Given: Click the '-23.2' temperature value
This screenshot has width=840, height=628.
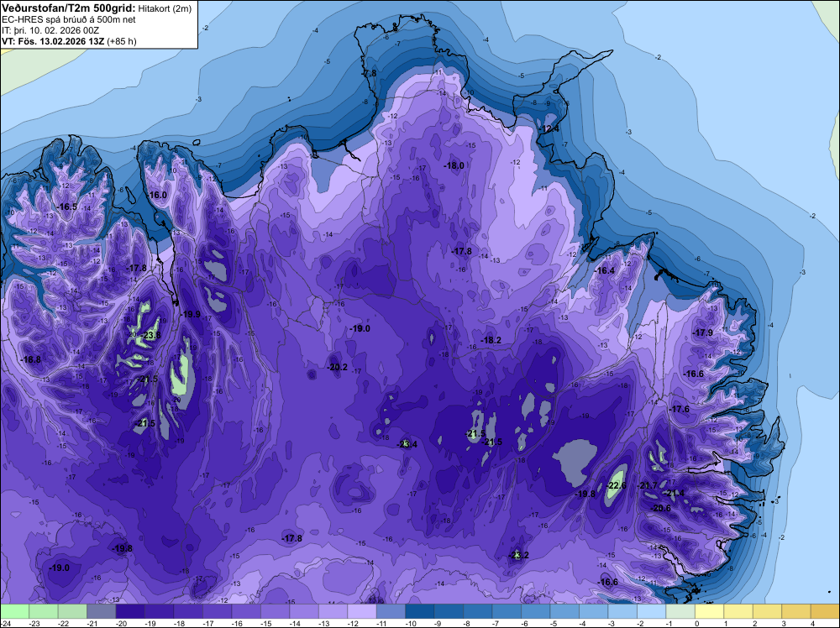Looking at the screenshot, I should 518,555.
